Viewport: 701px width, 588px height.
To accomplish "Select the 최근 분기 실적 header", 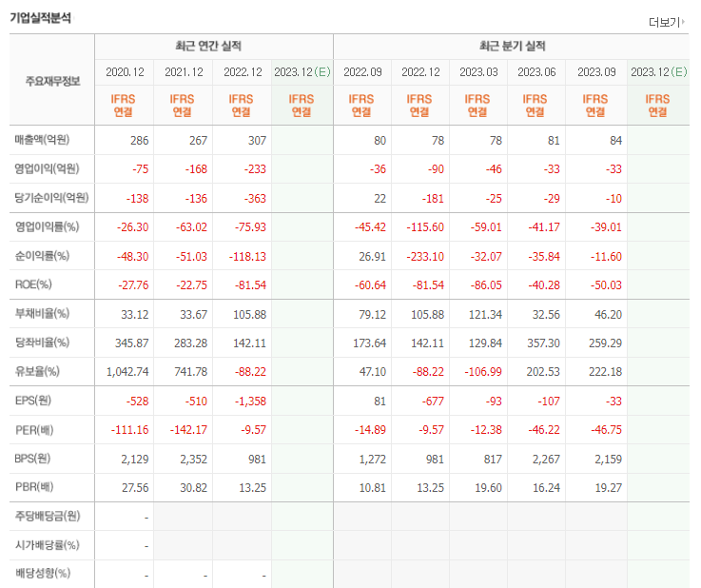I will tap(513, 46).
